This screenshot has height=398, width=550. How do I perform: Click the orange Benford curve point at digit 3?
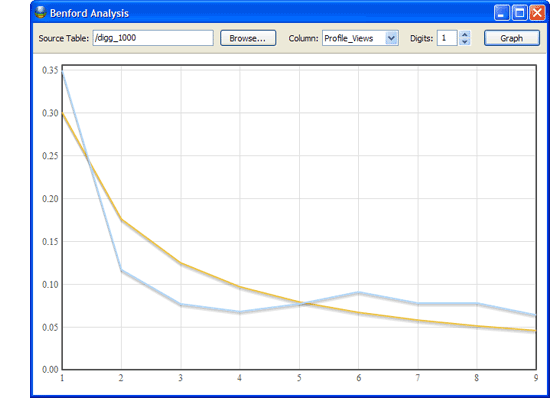[x=181, y=263]
